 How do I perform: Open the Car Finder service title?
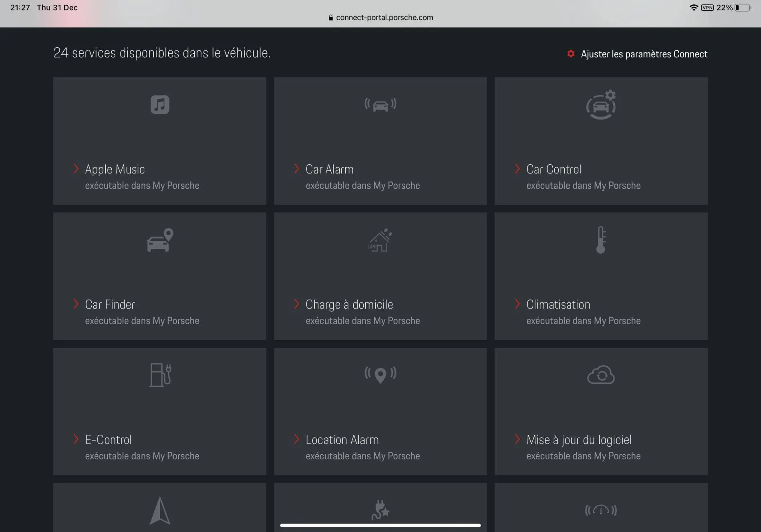pyautogui.click(x=110, y=304)
